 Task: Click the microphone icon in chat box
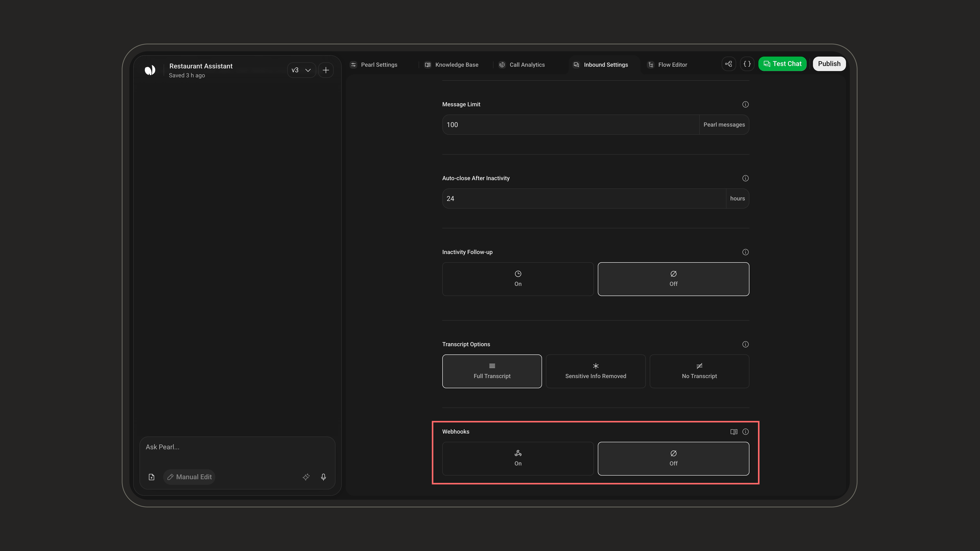323,477
